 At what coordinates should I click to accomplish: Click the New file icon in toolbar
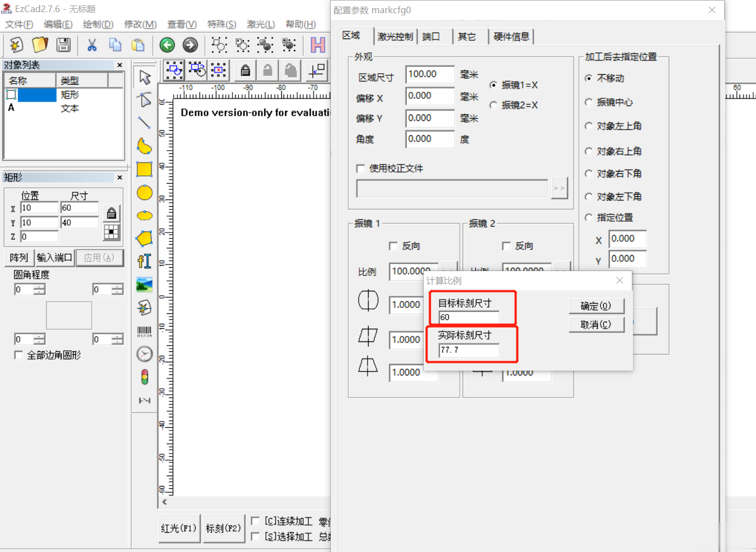click(16, 45)
